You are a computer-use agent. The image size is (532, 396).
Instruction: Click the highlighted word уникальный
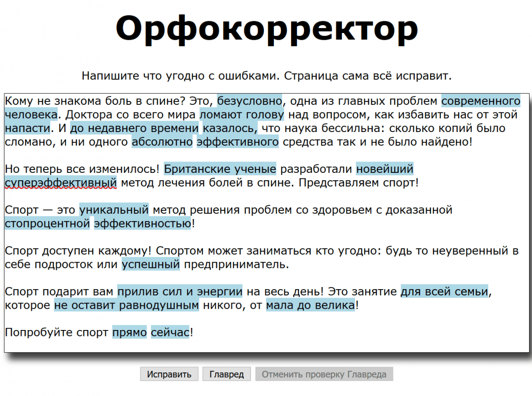(114, 210)
